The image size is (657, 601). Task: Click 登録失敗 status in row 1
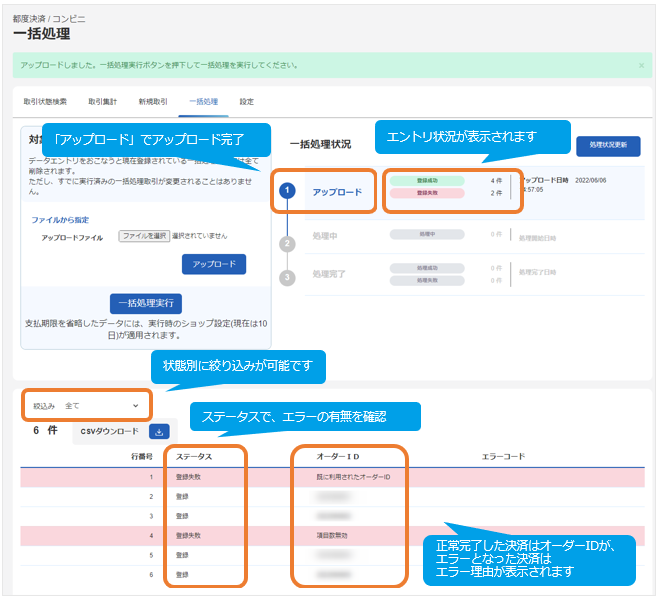pyautogui.click(x=188, y=477)
